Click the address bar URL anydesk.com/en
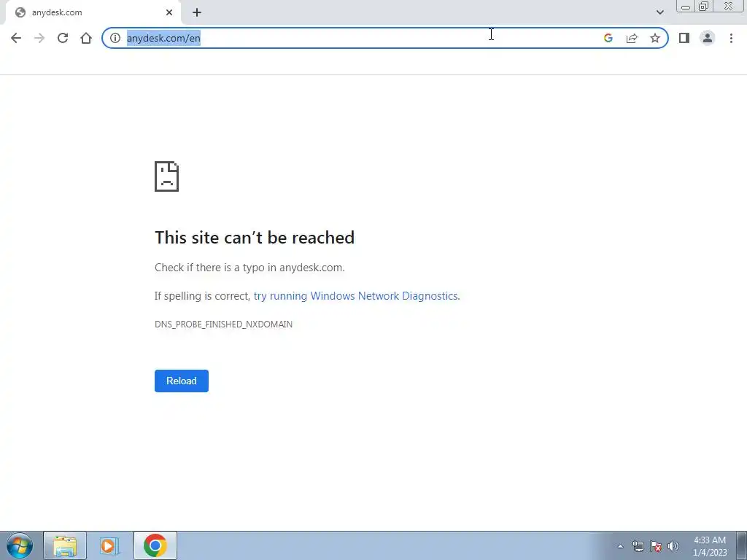747x560 pixels. pyautogui.click(x=163, y=38)
